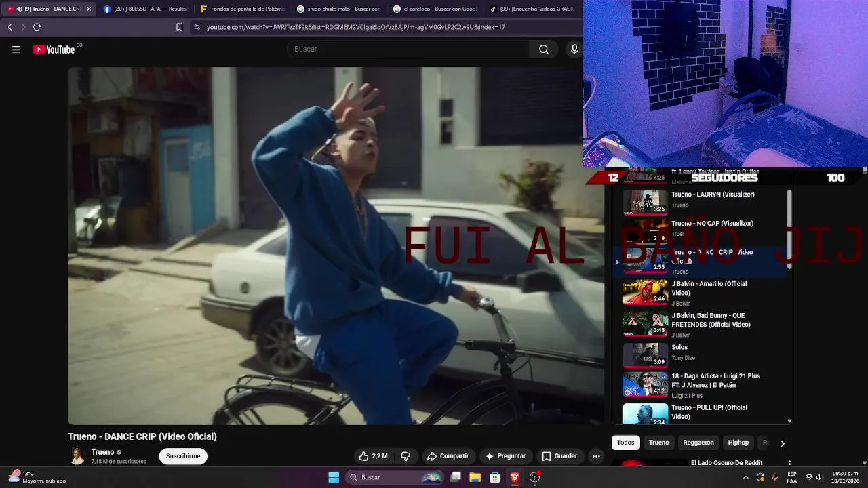This screenshot has height=488, width=868.
Task: Open the Windows Start menu
Action: [334, 477]
